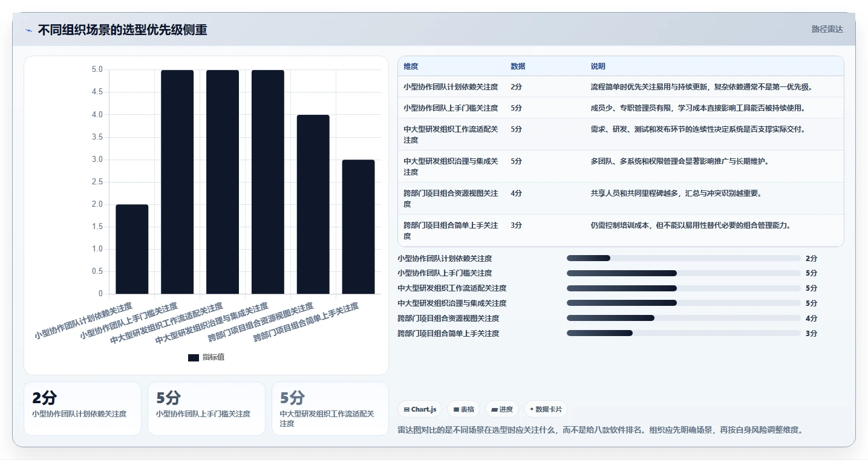This screenshot has width=868, height=460.
Task: Click the 2分 label after the first progress bar
Action: [x=811, y=258]
